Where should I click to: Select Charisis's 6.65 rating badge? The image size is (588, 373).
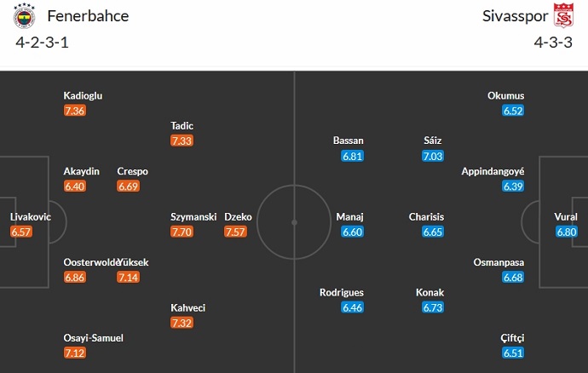coord(432,232)
